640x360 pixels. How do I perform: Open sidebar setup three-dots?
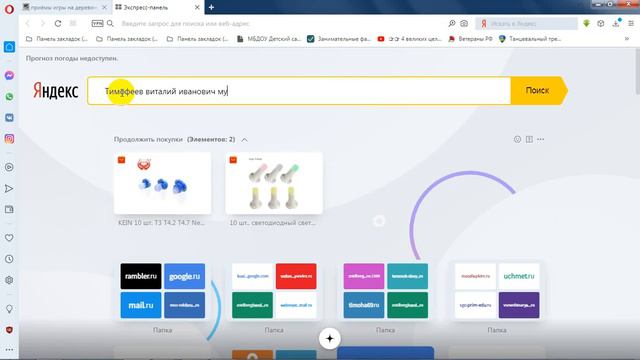click(x=9, y=350)
